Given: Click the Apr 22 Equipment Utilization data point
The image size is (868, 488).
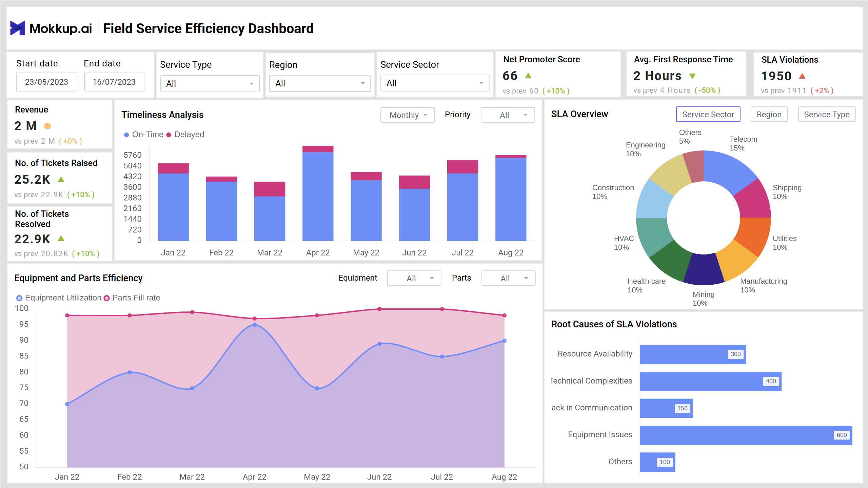Looking at the screenshot, I should tap(255, 325).
